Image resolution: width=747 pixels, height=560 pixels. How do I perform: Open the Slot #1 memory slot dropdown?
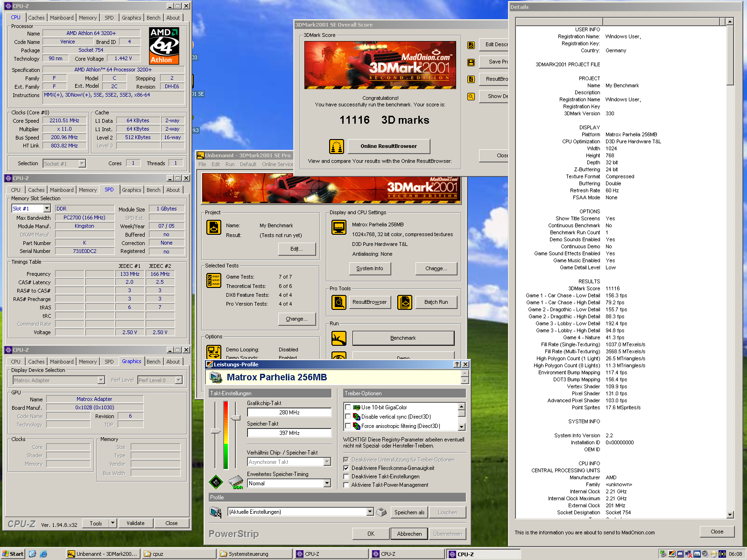(x=46, y=209)
